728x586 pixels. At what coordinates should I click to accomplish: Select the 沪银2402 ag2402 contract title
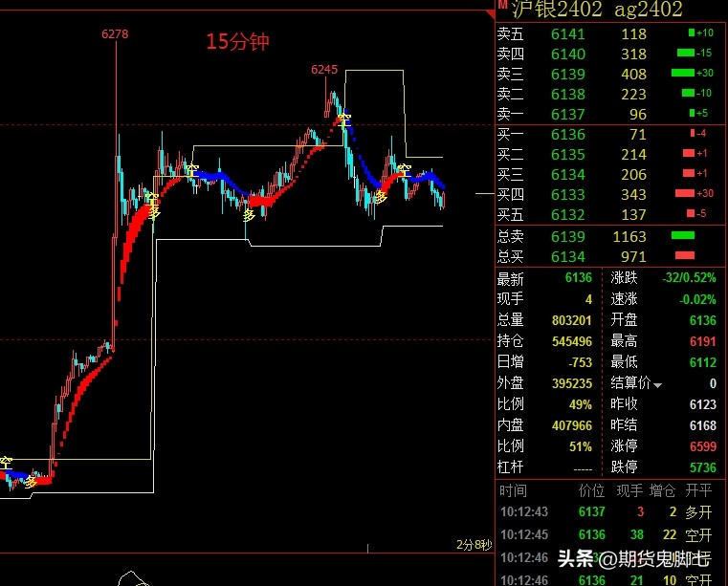pos(597,10)
